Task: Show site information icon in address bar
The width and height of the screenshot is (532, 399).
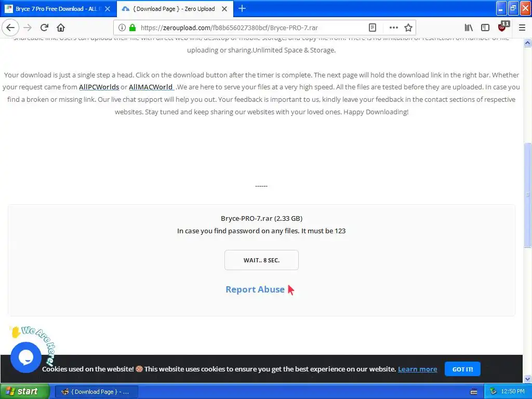Action: 122,28
